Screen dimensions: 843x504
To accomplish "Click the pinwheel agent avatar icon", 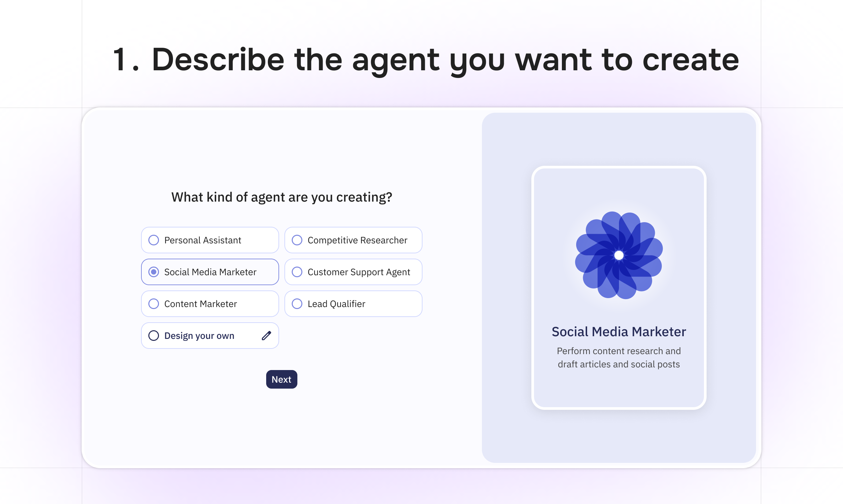I will (x=619, y=254).
